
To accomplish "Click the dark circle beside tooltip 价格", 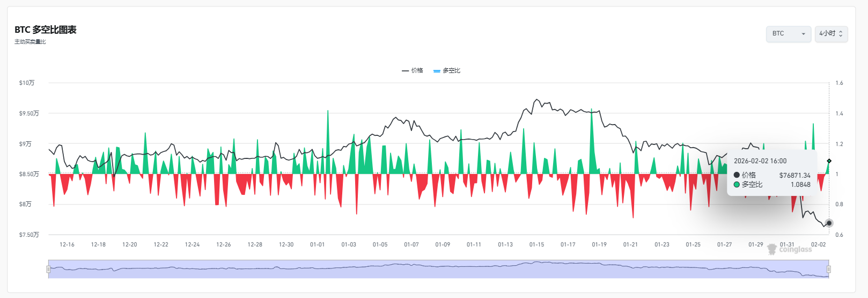I will (737, 175).
